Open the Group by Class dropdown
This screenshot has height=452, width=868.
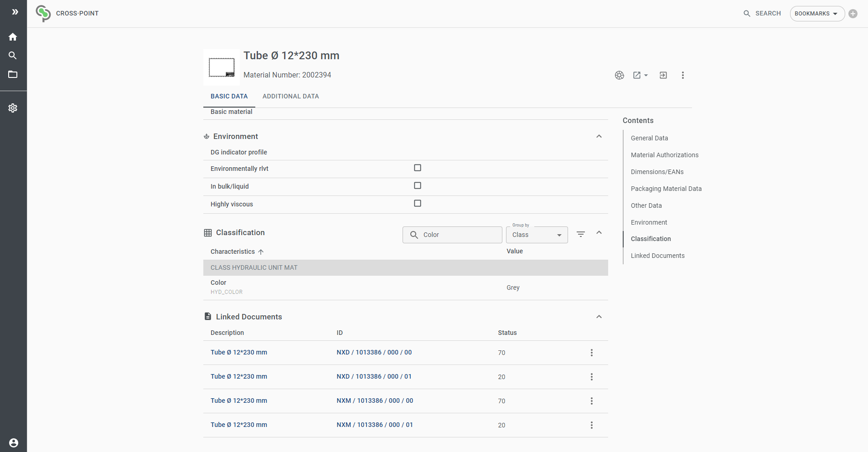click(537, 235)
